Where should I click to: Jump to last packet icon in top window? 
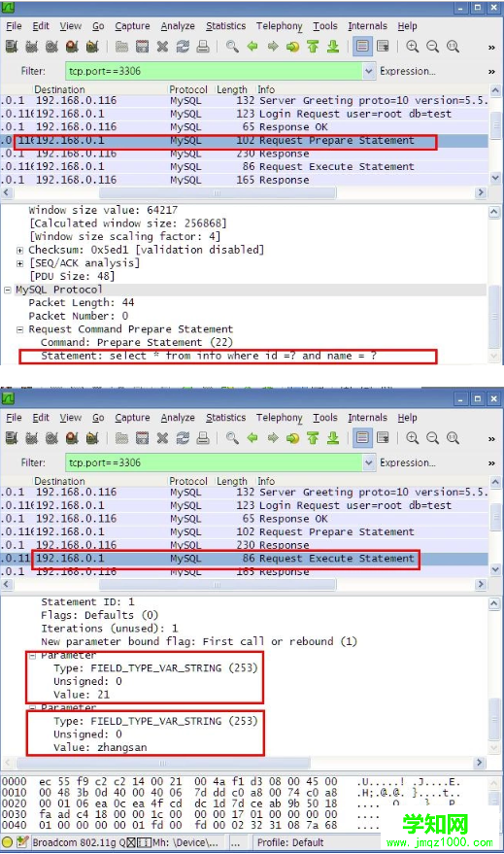[333, 47]
